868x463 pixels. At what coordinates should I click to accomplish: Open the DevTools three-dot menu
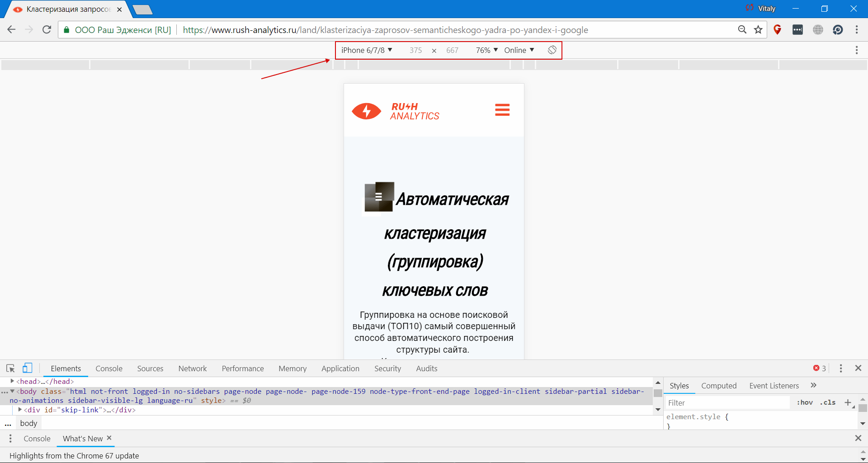840,368
